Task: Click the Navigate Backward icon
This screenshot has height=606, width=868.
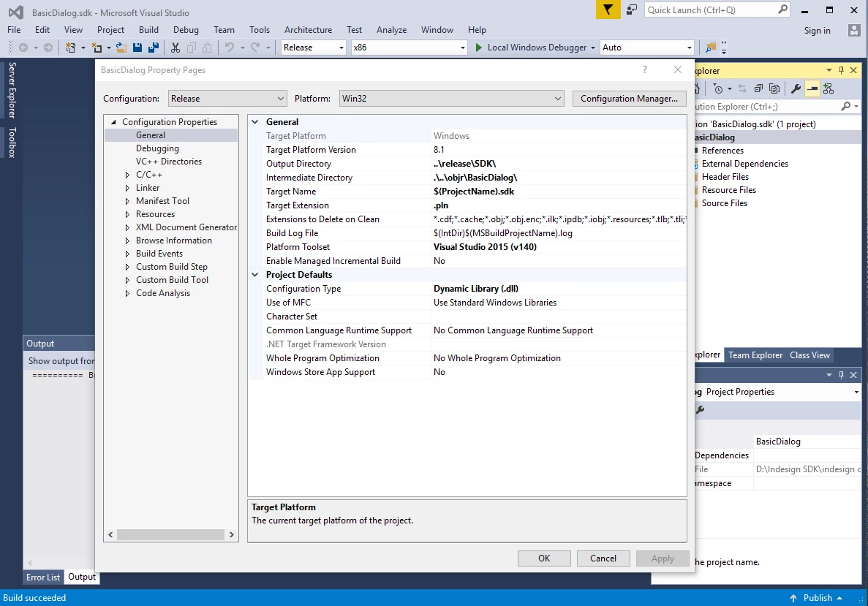Action: [23, 48]
